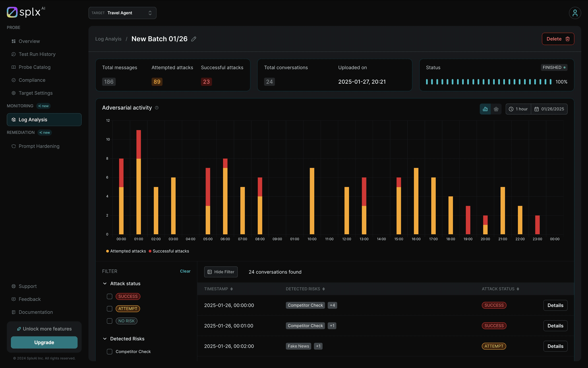
Task: Toggle the SUCCESS attack status checkbox
Action: 109,296
